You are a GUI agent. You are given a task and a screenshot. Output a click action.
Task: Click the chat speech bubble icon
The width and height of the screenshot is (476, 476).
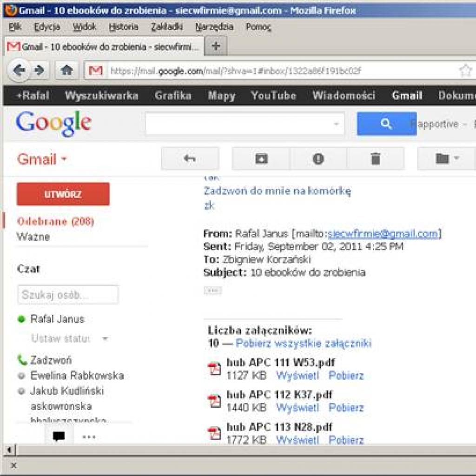pyautogui.click(x=59, y=436)
